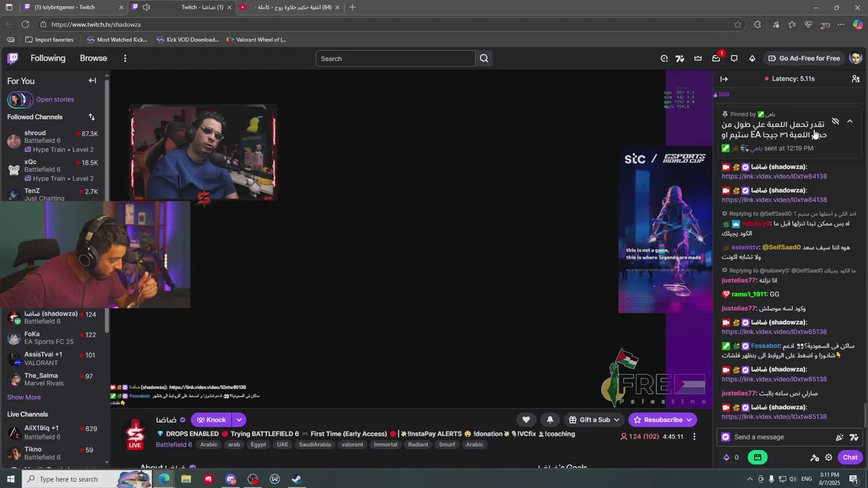
Task: Open the three-dot menu beside Browse
Action: [125, 58]
